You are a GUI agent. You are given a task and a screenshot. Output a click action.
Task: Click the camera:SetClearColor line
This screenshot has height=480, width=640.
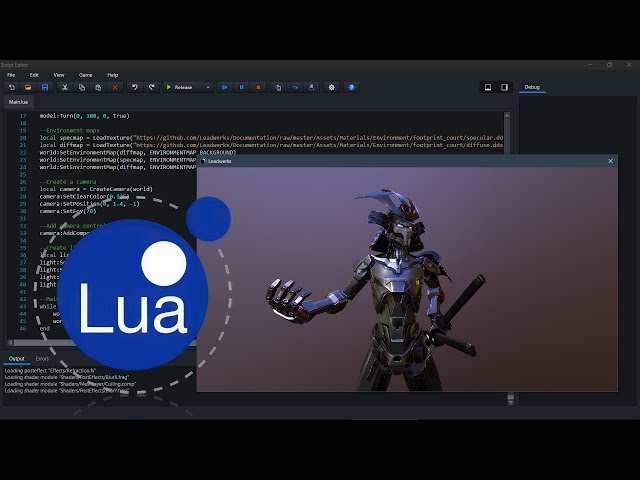pos(84,197)
